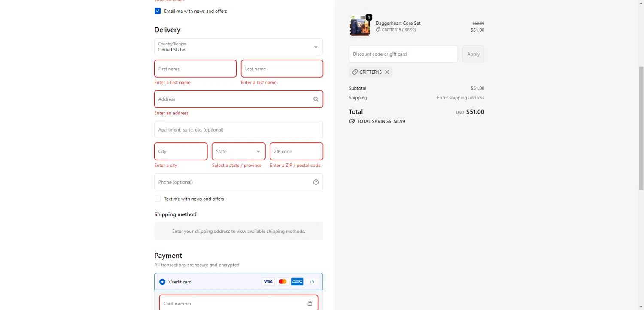This screenshot has width=644, height=310.
Task: Enable Text me with news and offers
Action: tap(158, 199)
